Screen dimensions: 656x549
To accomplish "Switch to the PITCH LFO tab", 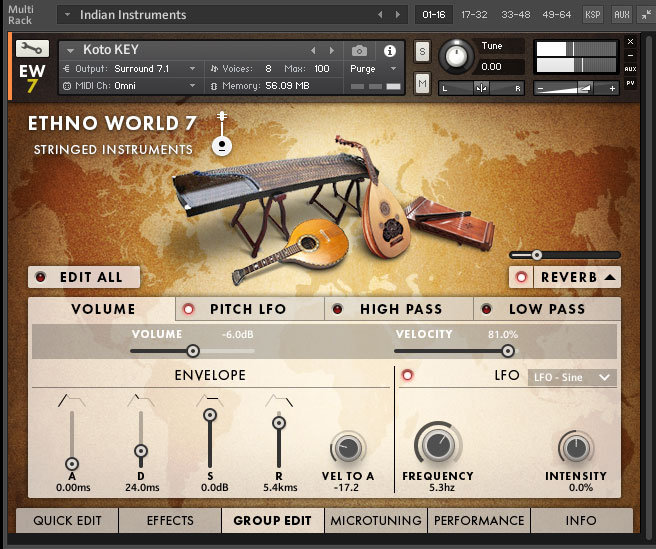I will pyautogui.click(x=248, y=309).
